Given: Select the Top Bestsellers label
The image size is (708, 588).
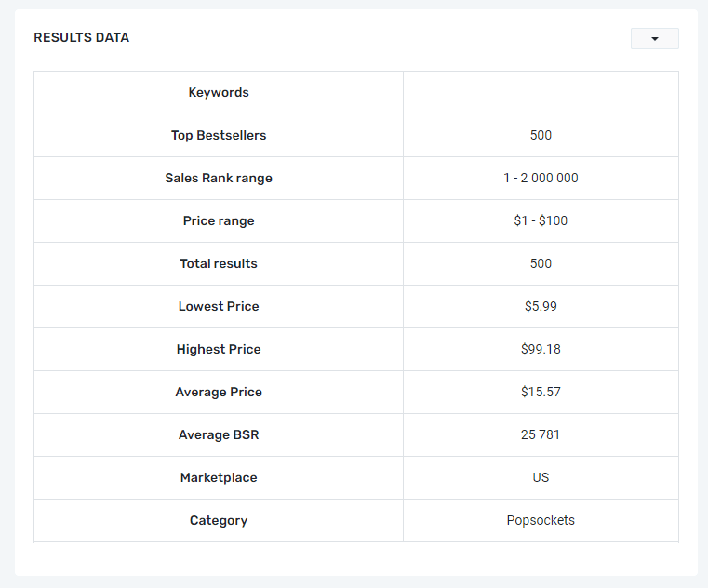Looking at the screenshot, I should (x=219, y=135).
